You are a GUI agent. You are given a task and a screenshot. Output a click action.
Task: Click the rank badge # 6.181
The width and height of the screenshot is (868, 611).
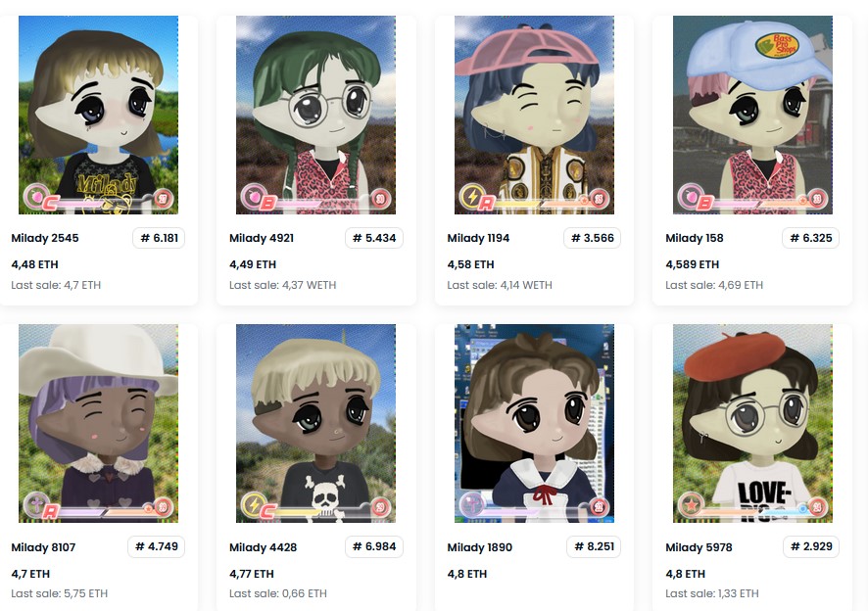tap(159, 238)
